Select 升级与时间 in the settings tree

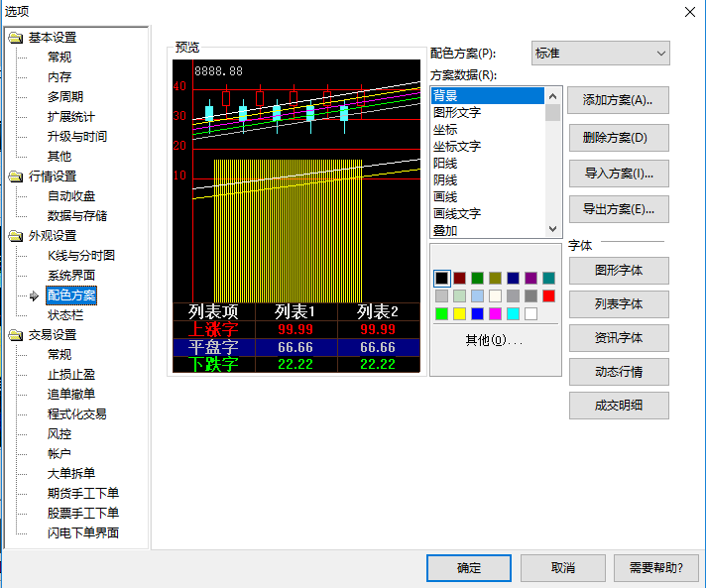point(77,137)
